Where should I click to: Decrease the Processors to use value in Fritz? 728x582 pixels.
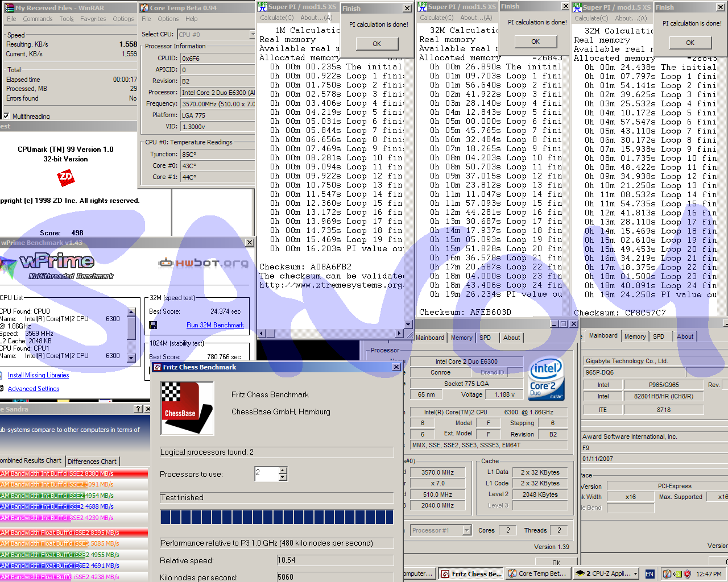(283, 477)
